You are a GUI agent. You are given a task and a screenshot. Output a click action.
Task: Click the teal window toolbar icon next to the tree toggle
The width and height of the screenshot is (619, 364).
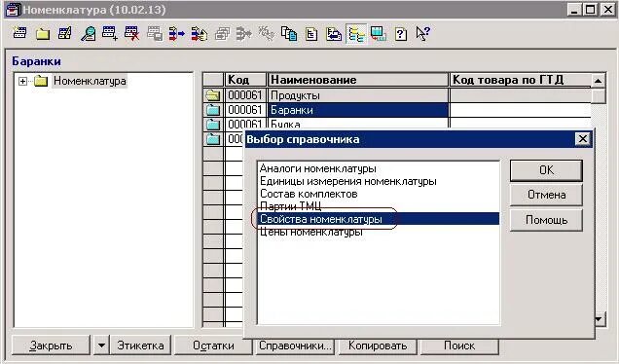tap(379, 33)
